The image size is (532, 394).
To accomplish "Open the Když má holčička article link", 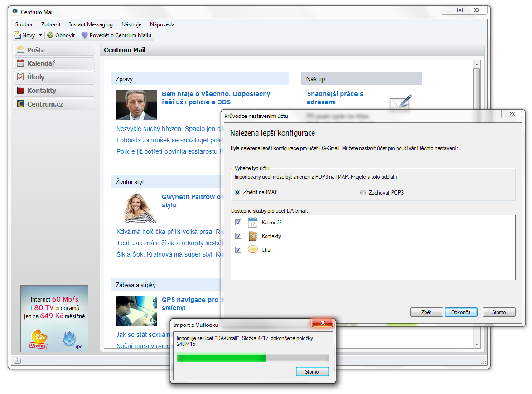I will pos(168,232).
